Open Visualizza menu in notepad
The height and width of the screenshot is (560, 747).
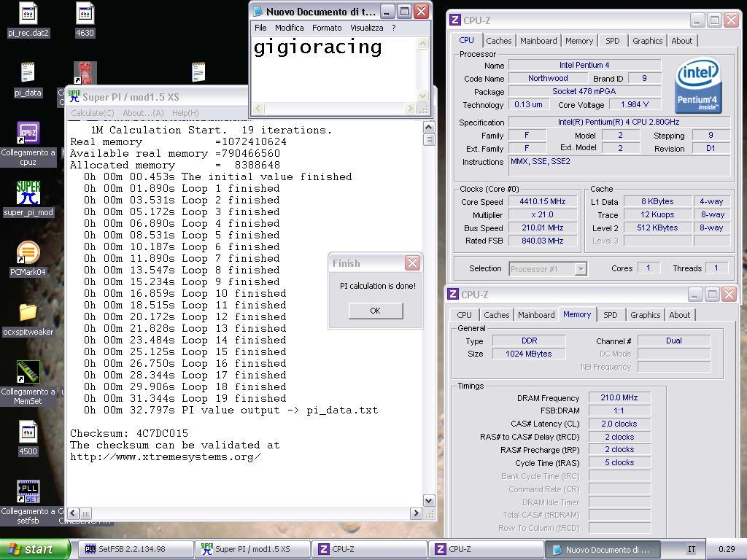(366, 28)
